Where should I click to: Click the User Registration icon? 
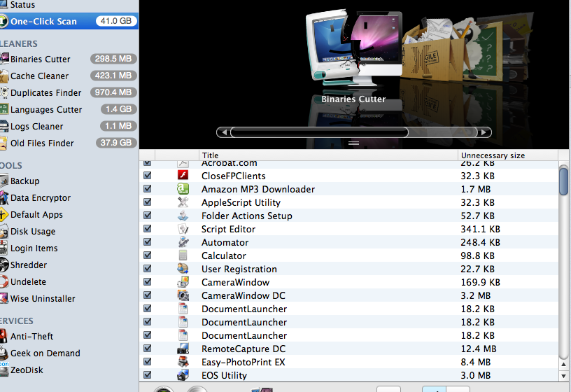[183, 269]
